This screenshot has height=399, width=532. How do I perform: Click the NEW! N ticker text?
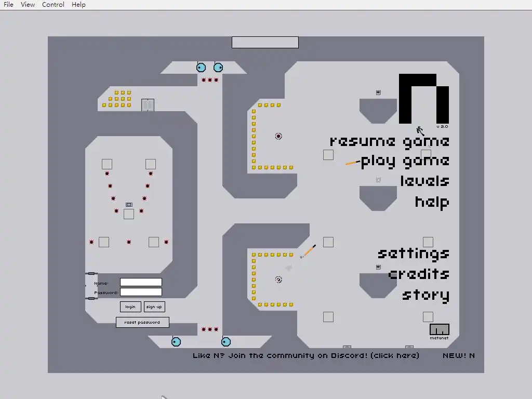point(459,355)
